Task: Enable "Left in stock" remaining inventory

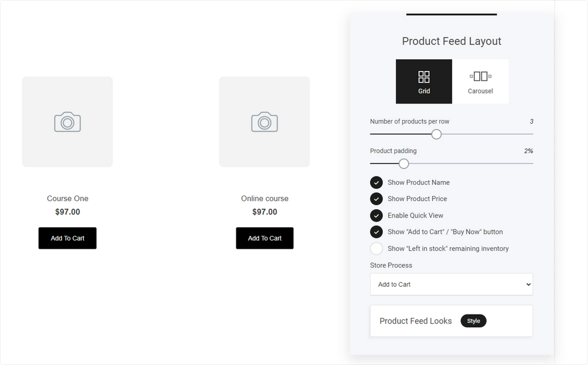Action: [x=376, y=248]
